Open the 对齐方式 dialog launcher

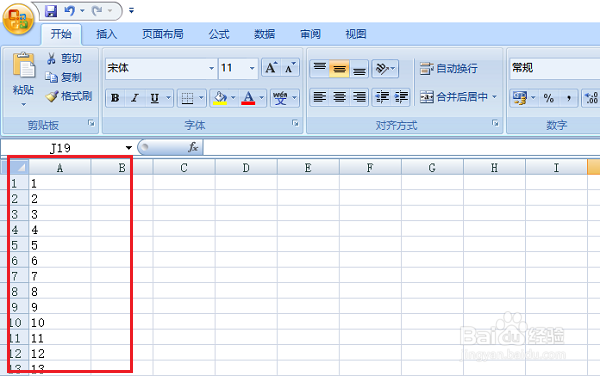496,123
